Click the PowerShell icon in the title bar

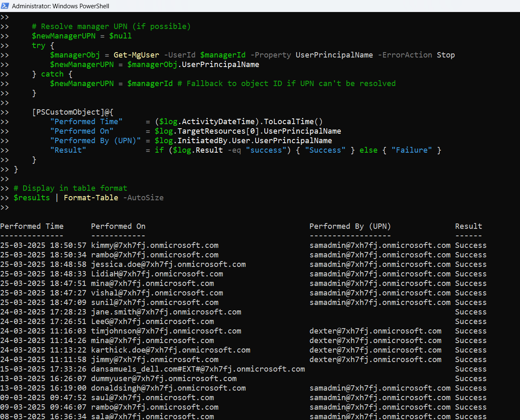click(x=5, y=6)
